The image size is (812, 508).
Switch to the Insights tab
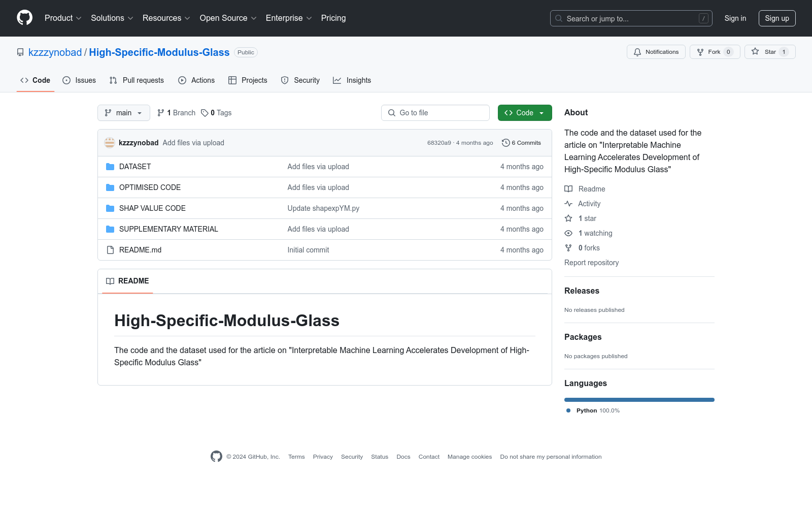(352, 80)
